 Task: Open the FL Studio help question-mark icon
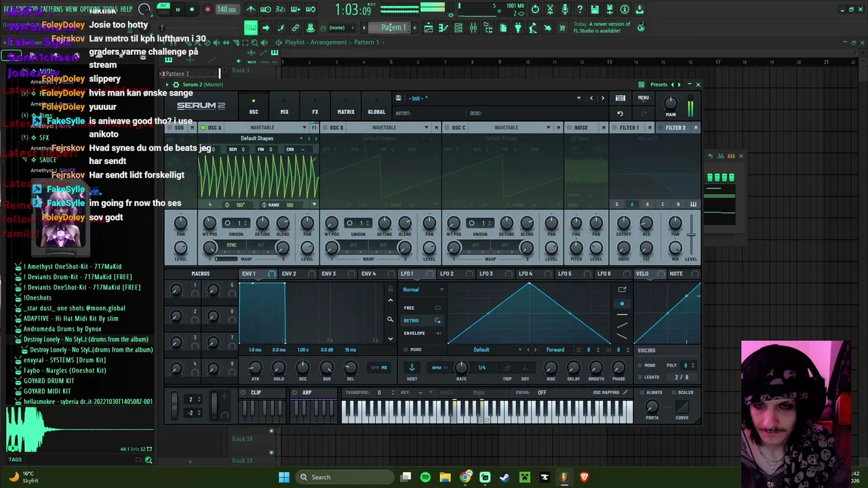(580, 9)
